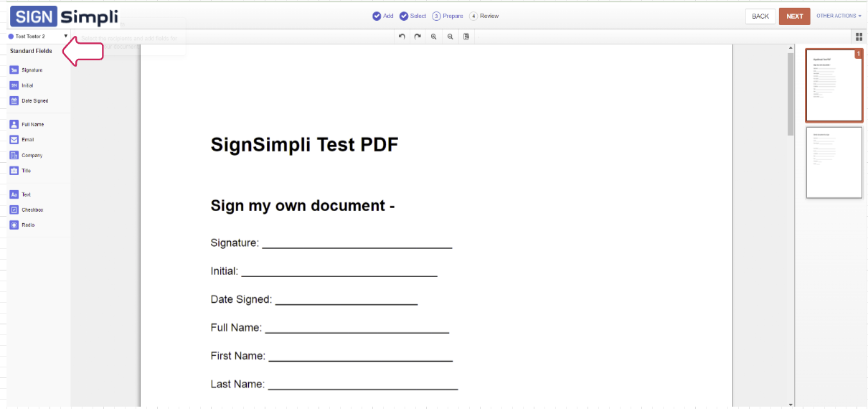868x409 pixels.
Task: Select the Company field icon
Action: pyautogui.click(x=14, y=155)
